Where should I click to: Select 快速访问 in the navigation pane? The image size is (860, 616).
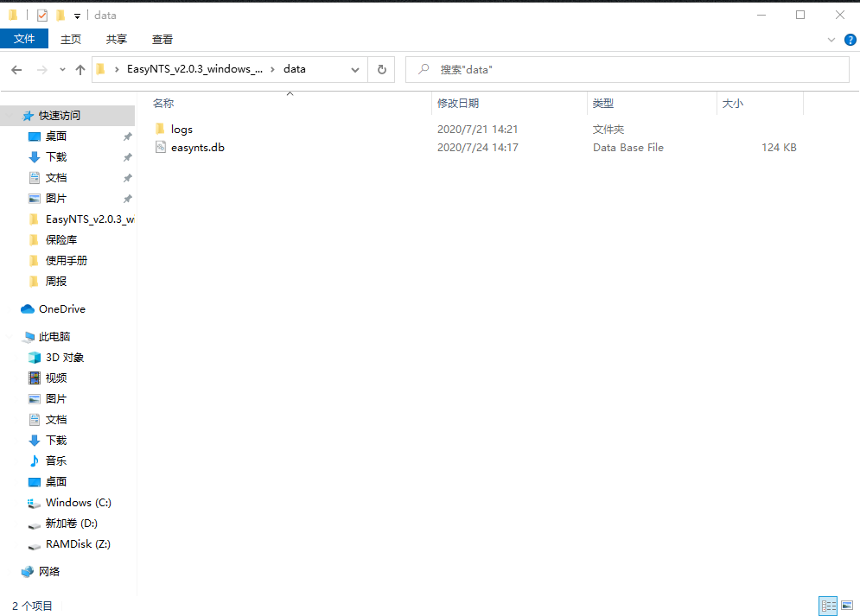pos(60,116)
